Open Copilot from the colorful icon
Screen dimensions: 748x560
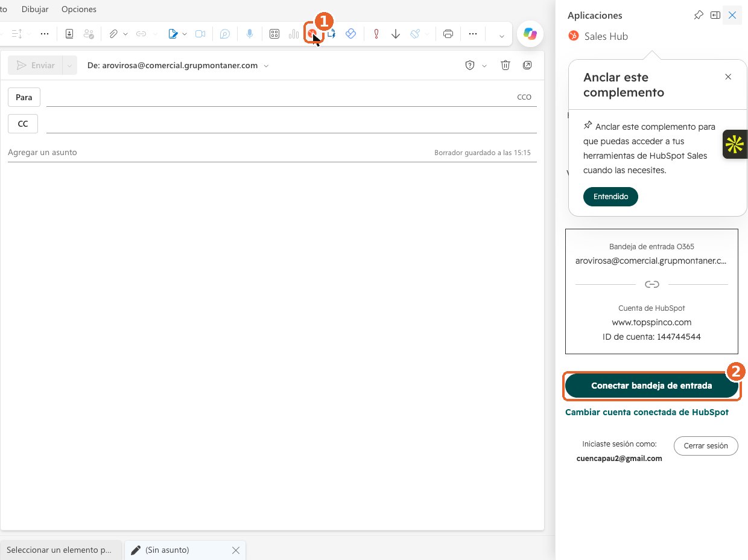(x=530, y=34)
